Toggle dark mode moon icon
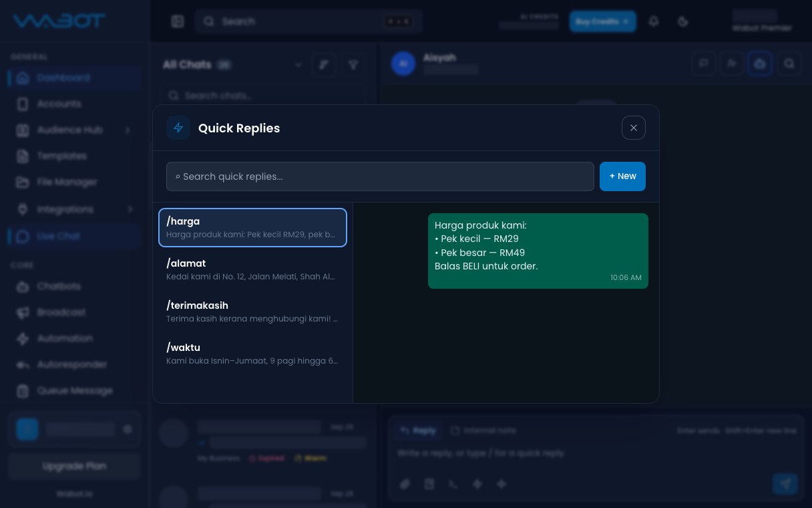The image size is (812, 508). [682, 21]
